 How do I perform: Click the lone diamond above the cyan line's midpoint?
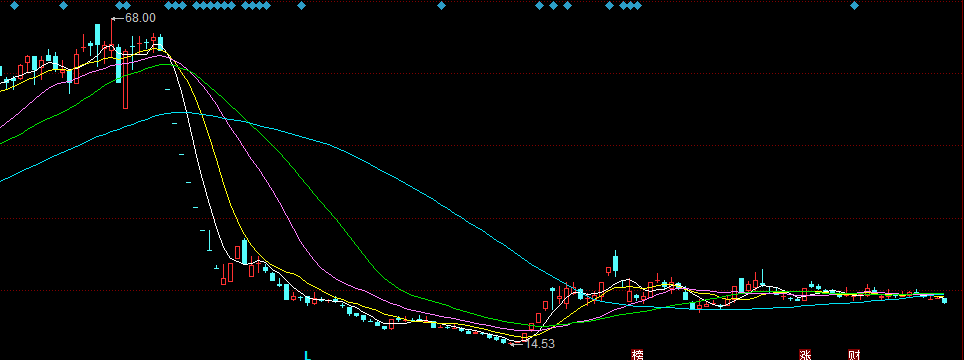tap(441, 6)
